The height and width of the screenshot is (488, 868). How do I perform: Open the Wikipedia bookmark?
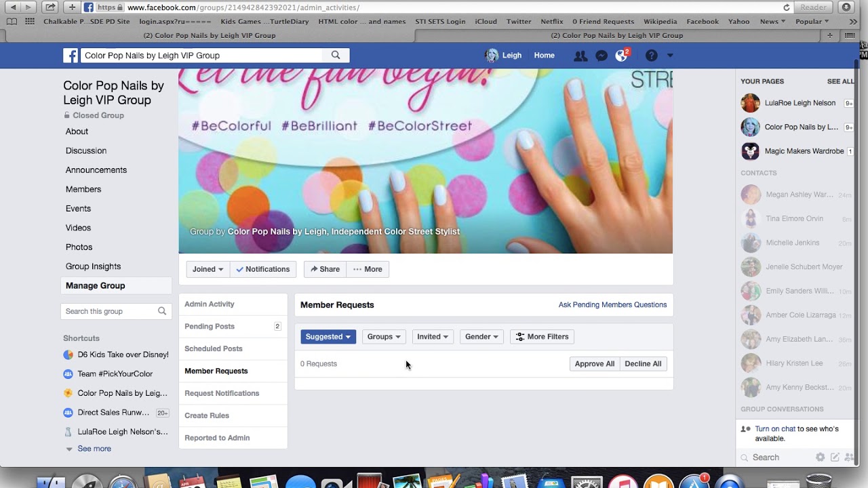pyautogui.click(x=660, y=22)
